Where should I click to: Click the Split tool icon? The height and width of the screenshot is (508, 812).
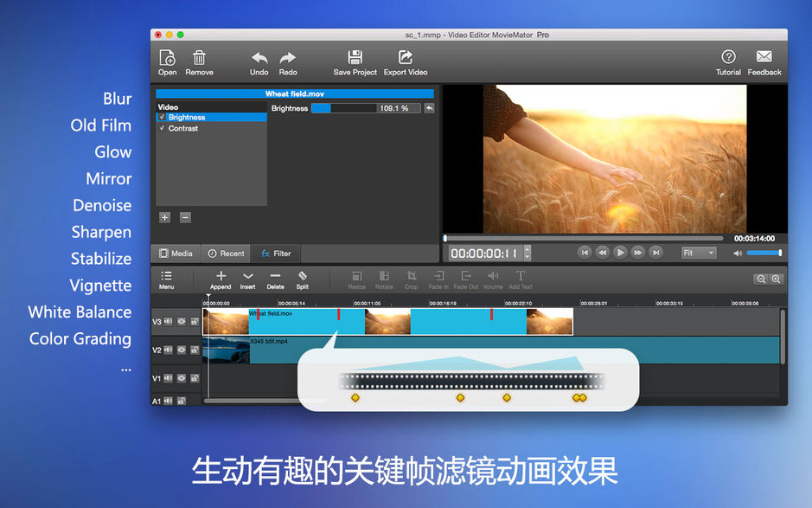301,279
